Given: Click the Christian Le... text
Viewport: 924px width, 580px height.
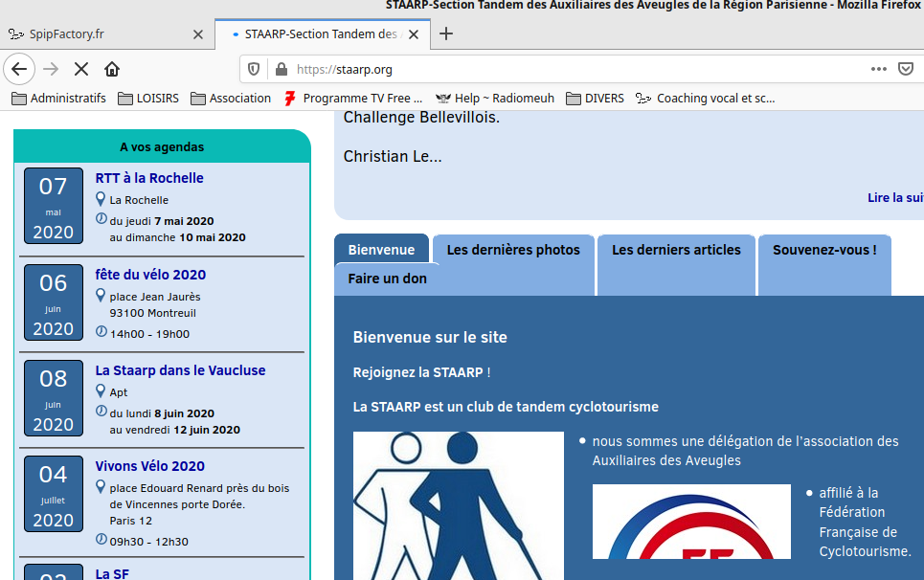Looking at the screenshot, I should [x=393, y=157].
